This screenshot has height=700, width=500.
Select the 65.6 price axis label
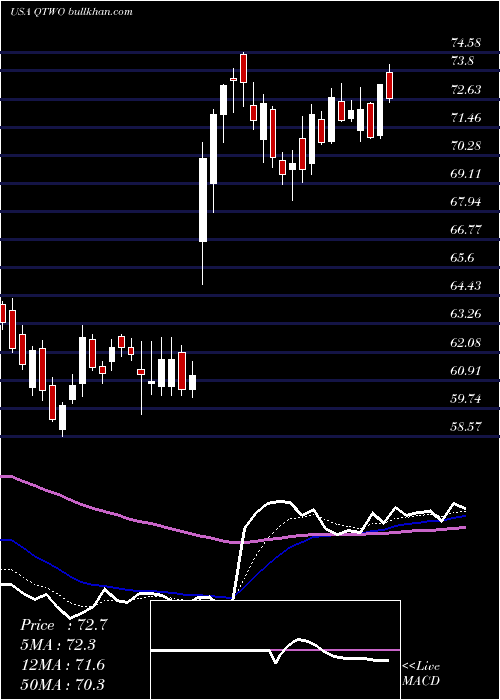[x=462, y=258]
